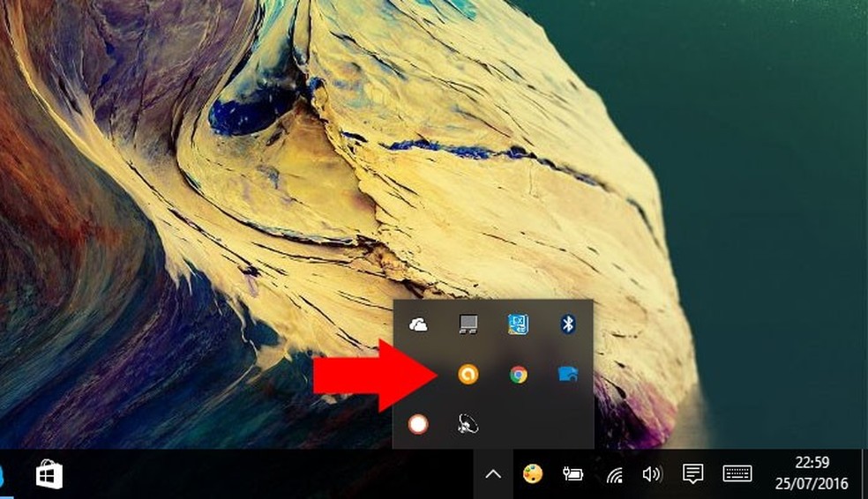Viewport: 868px width, 499px height.
Task: Click the blue folder tray icon
Action: point(568,375)
